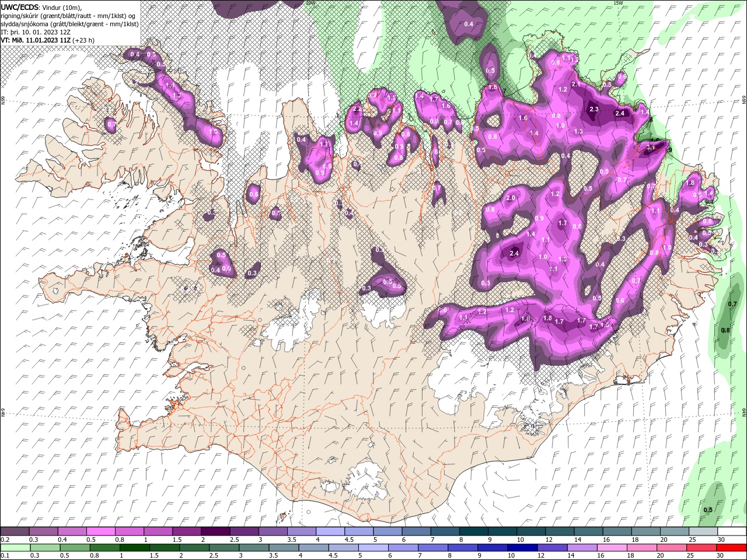Click the 4.5 label in rain legend row
747x560 pixels.
tap(333, 556)
